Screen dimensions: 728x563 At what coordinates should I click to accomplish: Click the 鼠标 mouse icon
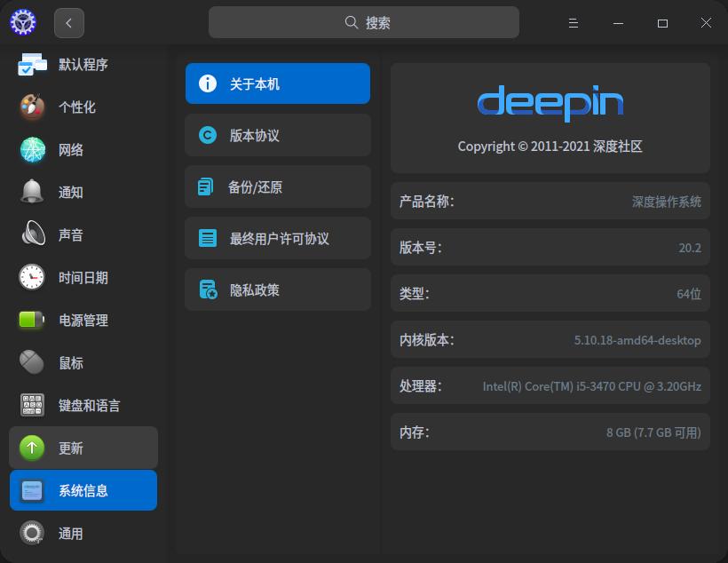(32, 361)
